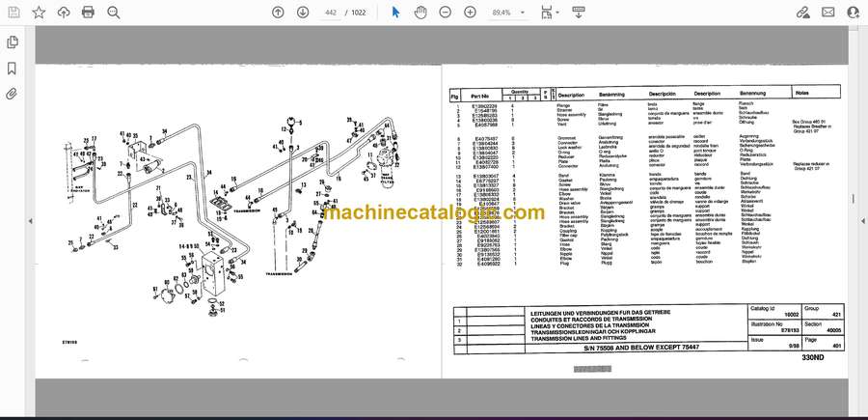The width and height of the screenshot is (868, 420).
Task: Click the total page count 1022
Action: (359, 13)
